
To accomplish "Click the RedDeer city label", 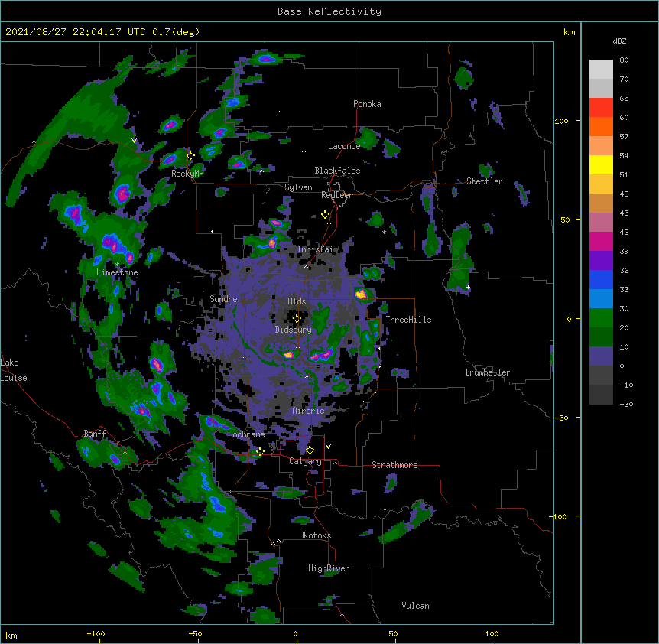I will tap(336, 195).
